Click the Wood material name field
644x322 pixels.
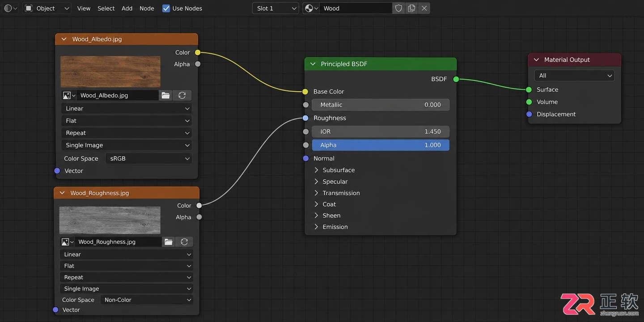356,8
